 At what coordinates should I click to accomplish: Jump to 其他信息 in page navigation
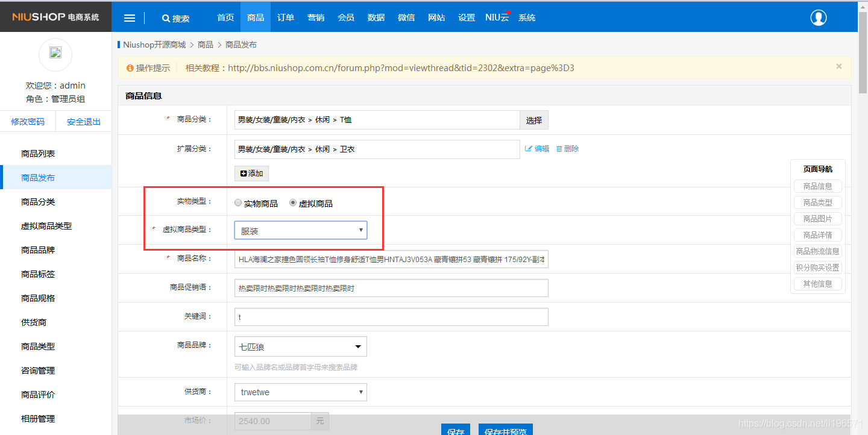(818, 284)
